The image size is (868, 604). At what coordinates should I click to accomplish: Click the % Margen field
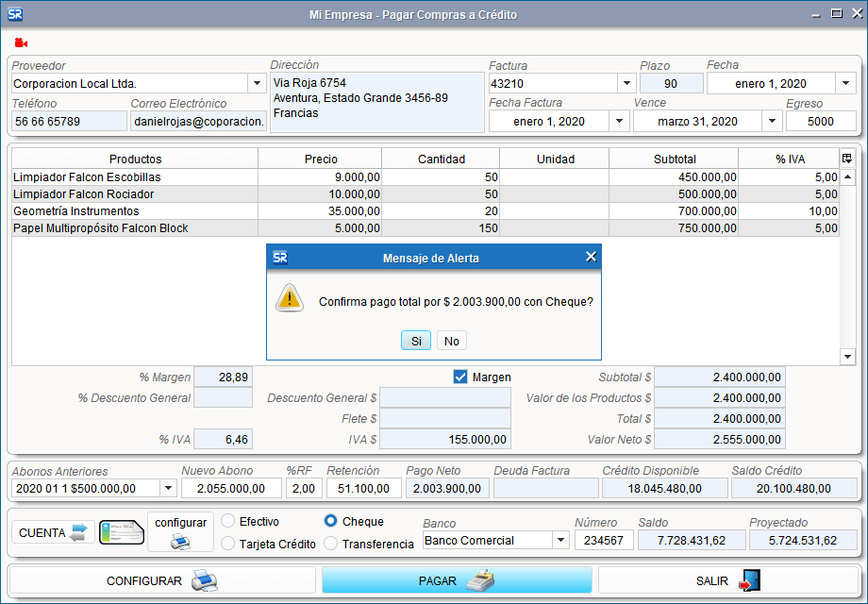point(223,377)
